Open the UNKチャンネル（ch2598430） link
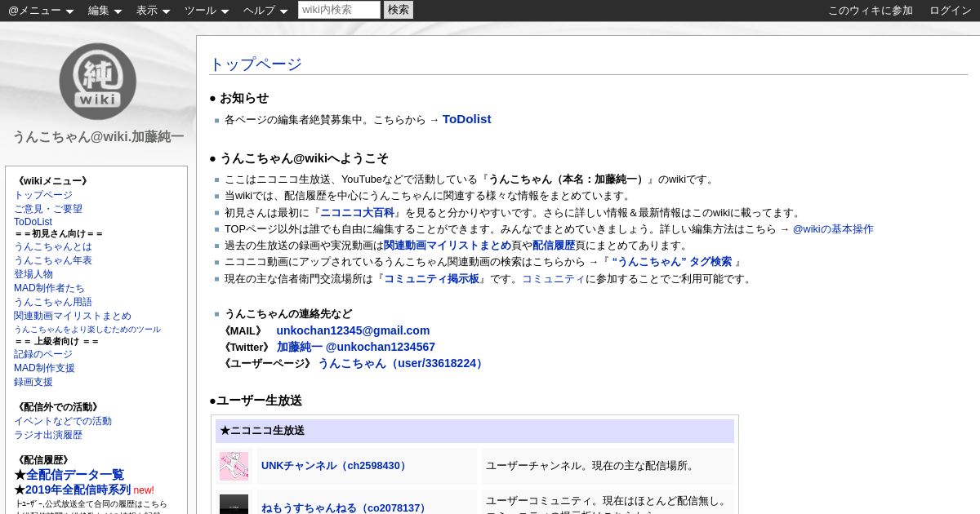Screen dimensions: 980x514 coord(336,466)
